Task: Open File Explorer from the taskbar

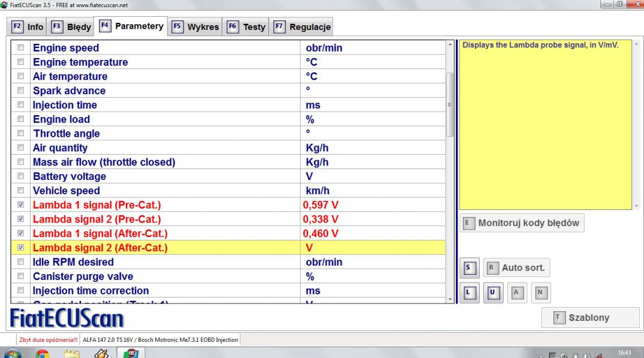Action: click(x=71, y=353)
